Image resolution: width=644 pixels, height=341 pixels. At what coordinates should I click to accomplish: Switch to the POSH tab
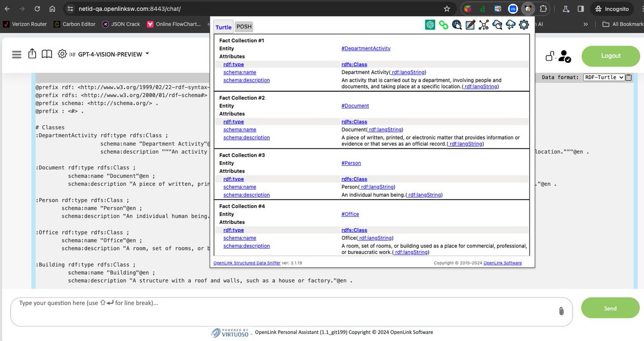(x=244, y=27)
